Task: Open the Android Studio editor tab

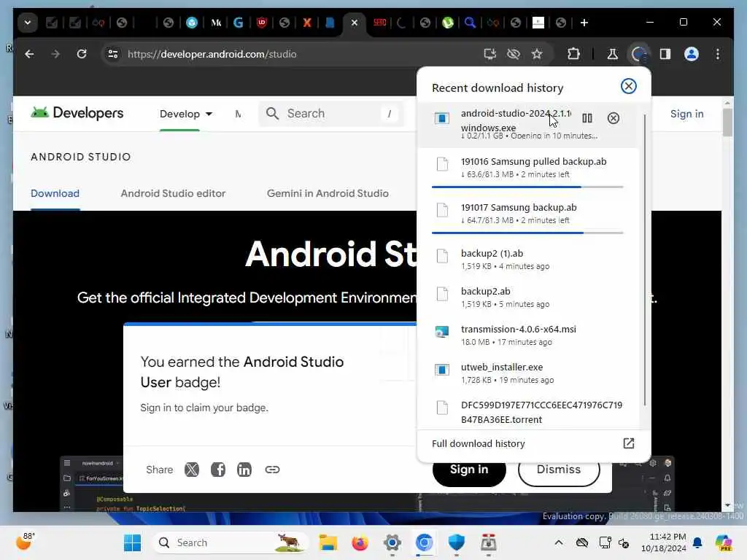Action: pyautogui.click(x=173, y=193)
